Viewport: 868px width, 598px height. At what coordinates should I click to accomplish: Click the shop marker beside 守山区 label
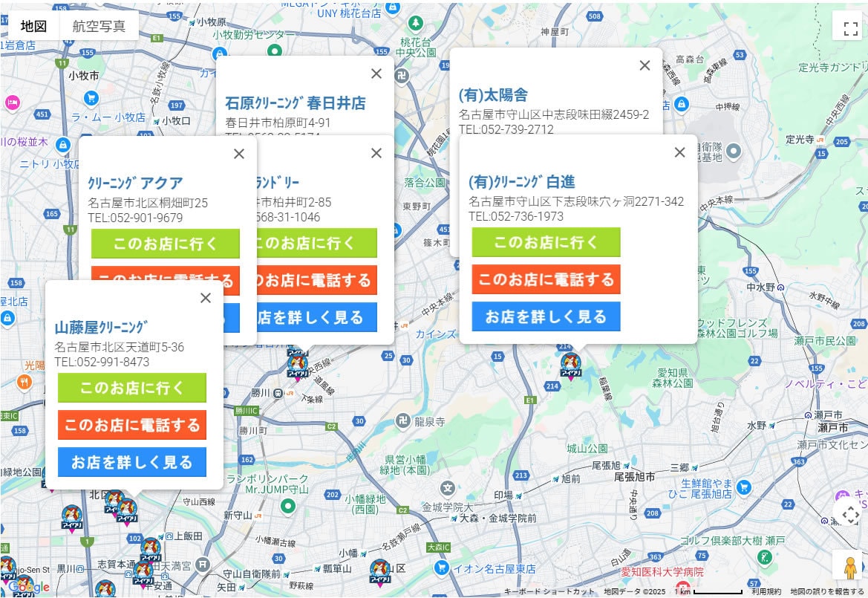pyautogui.click(x=379, y=571)
